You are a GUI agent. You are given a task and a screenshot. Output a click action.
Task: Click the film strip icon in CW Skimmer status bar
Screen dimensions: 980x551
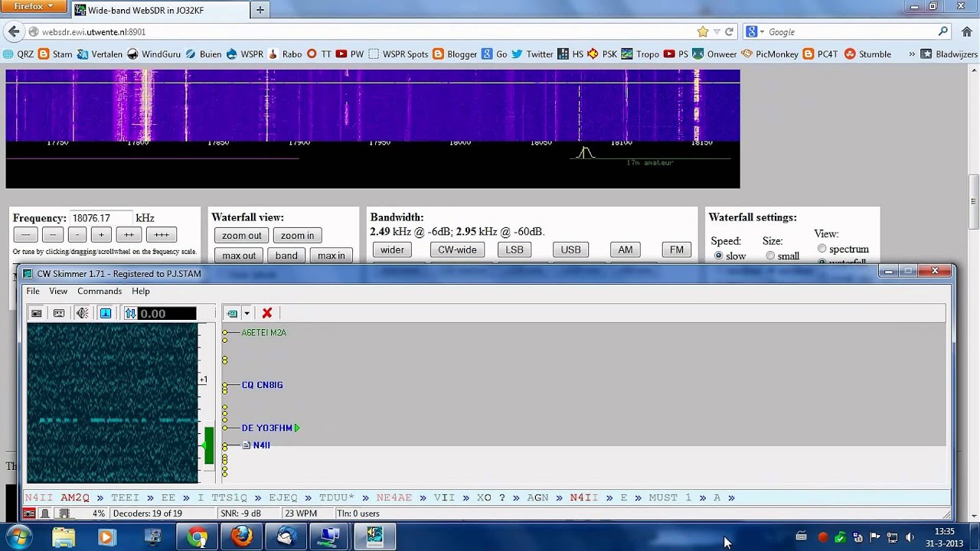pos(64,514)
